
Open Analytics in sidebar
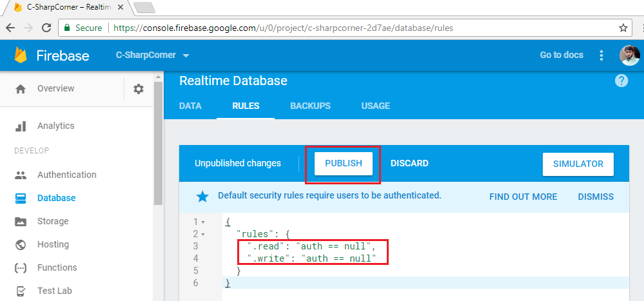[x=56, y=126]
